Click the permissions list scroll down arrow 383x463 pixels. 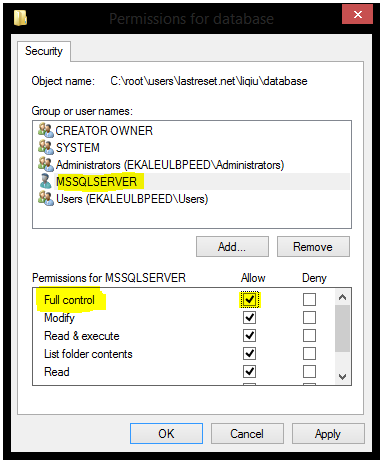tap(342, 377)
